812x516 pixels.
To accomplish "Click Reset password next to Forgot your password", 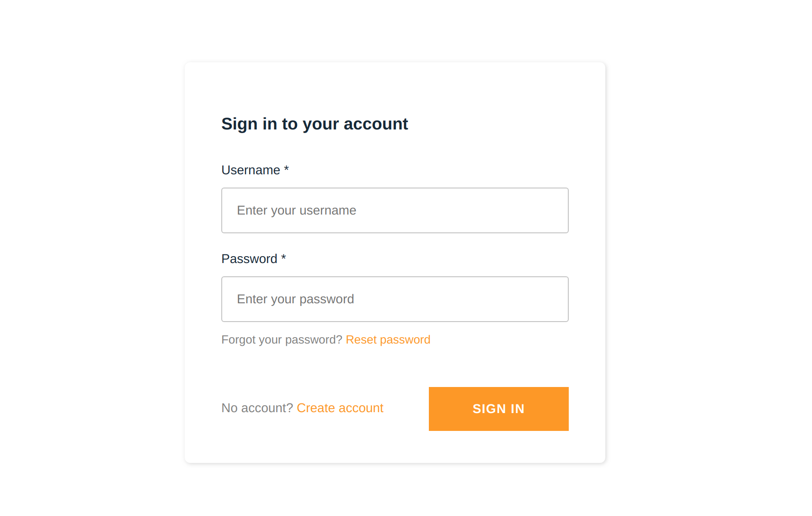I will pos(388,339).
